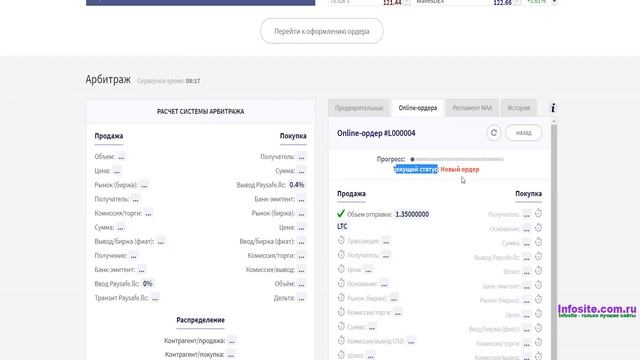Click green checkmark next to Объем отправки
Viewport: 640px width, 360px height.
(x=341, y=213)
